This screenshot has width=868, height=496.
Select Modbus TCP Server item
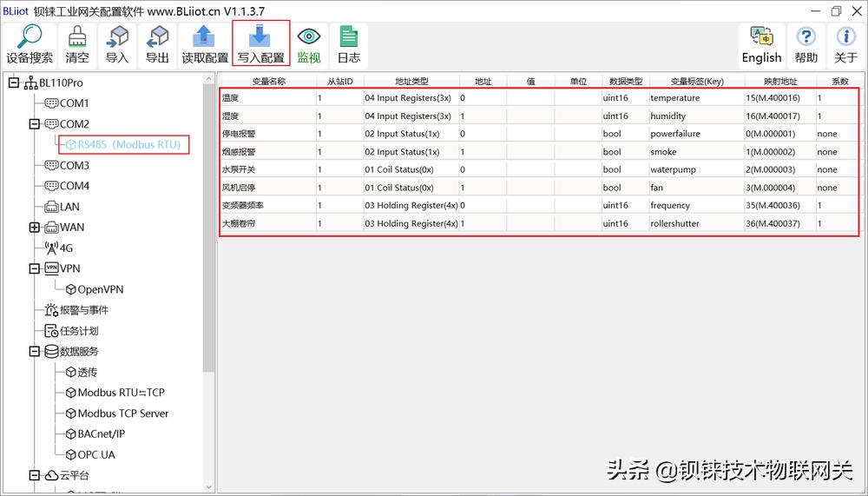coord(123,413)
